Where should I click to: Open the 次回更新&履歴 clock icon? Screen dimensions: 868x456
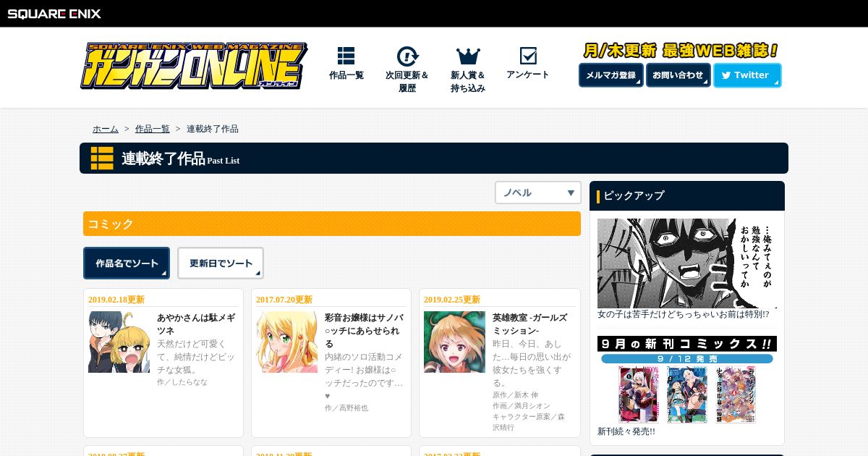[x=407, y=56]
